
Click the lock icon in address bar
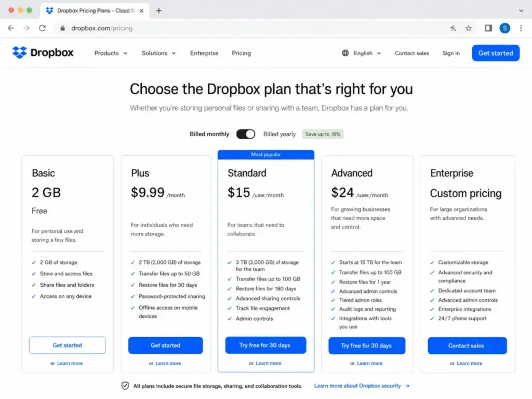tap(62, 28)
